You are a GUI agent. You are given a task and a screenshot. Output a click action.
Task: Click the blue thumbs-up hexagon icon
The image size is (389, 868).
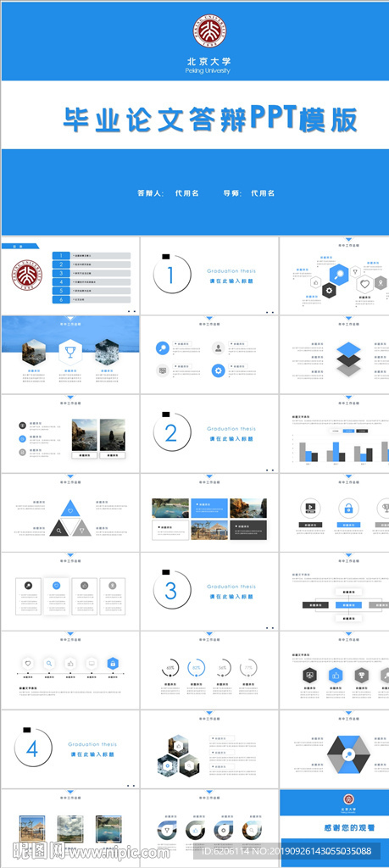click(336, 676)
